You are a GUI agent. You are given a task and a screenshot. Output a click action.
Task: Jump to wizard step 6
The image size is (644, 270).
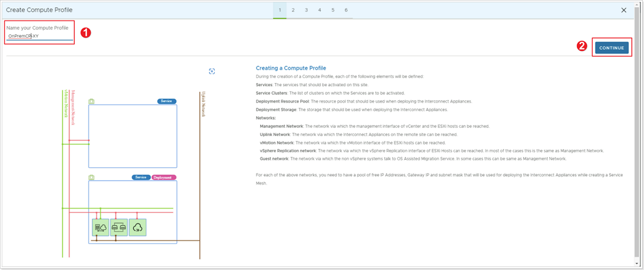pos(346,10)
